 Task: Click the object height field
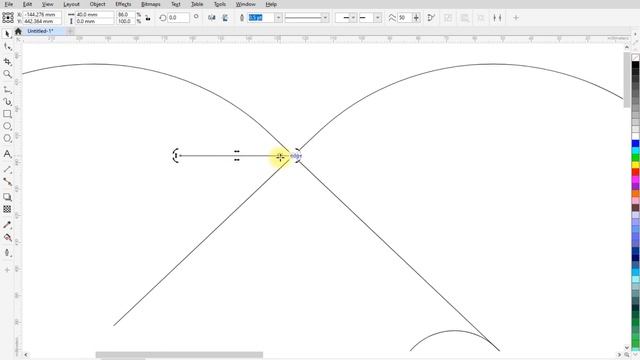[x=94, y=21]
